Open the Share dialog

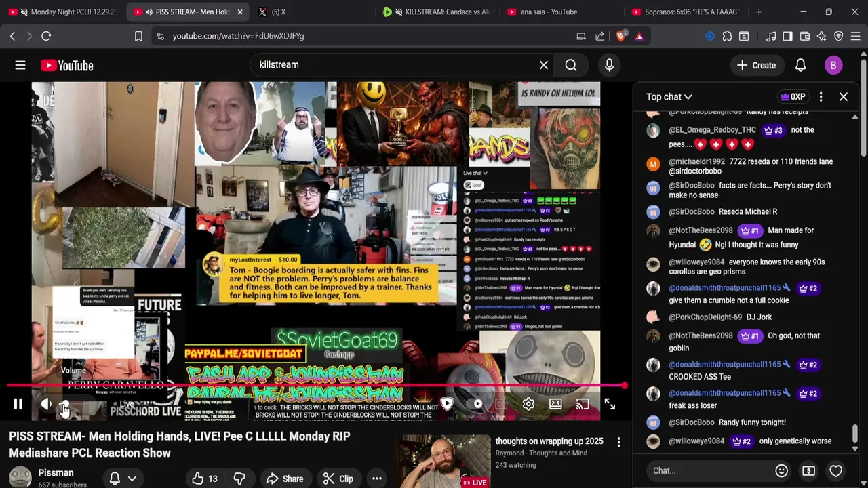coord(285,479)
